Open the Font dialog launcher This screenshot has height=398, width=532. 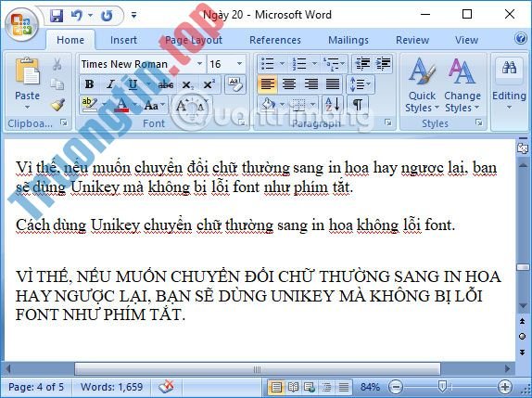[242, 122]
